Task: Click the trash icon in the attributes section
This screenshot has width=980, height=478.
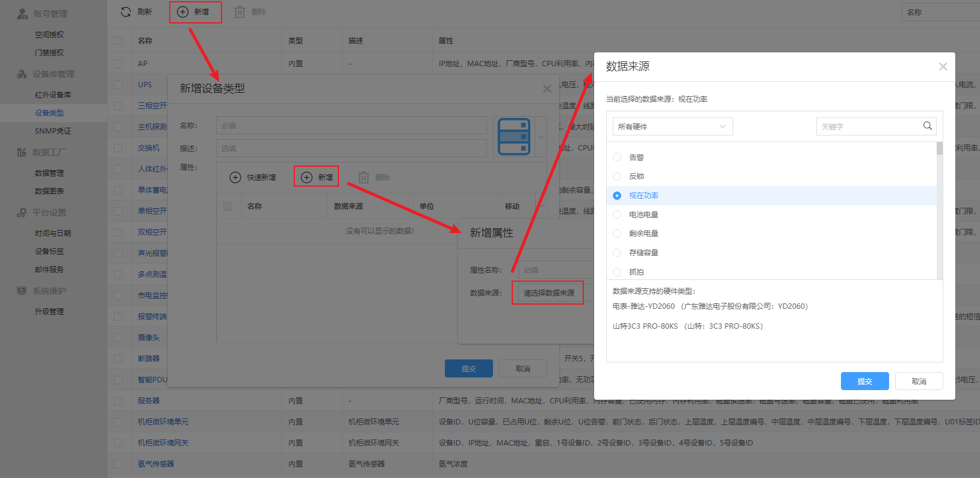Action: [x=364, y=178]
